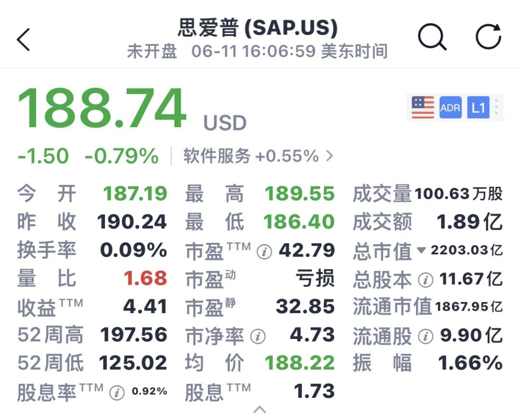Screen dimensions: 520x420
Task: Tap the 思爱普 (SAP.US) title
Action: (x=258, y=28)
